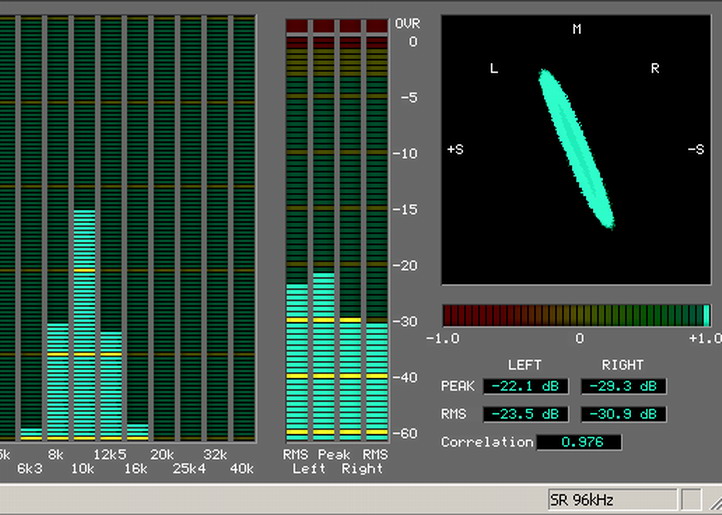Select the right PEAK -29.3 dB readout
Viewport: 722px width, 515px height.
[623, 386]
